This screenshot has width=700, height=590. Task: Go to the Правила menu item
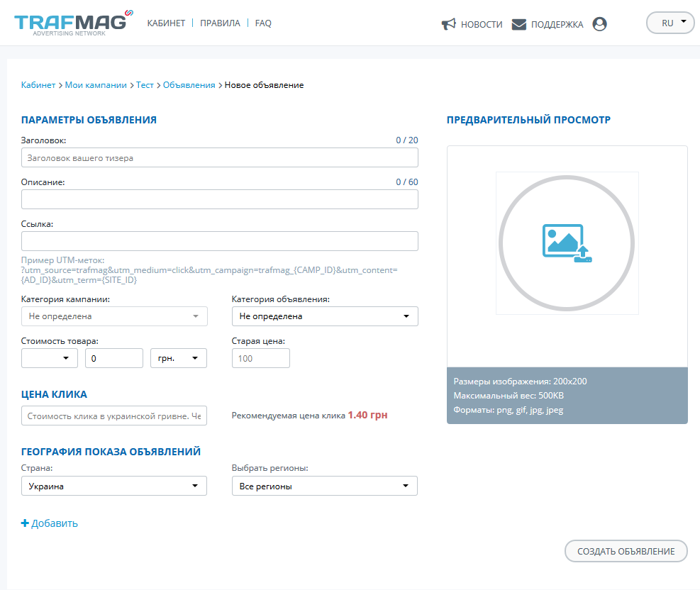click(220, 23)
